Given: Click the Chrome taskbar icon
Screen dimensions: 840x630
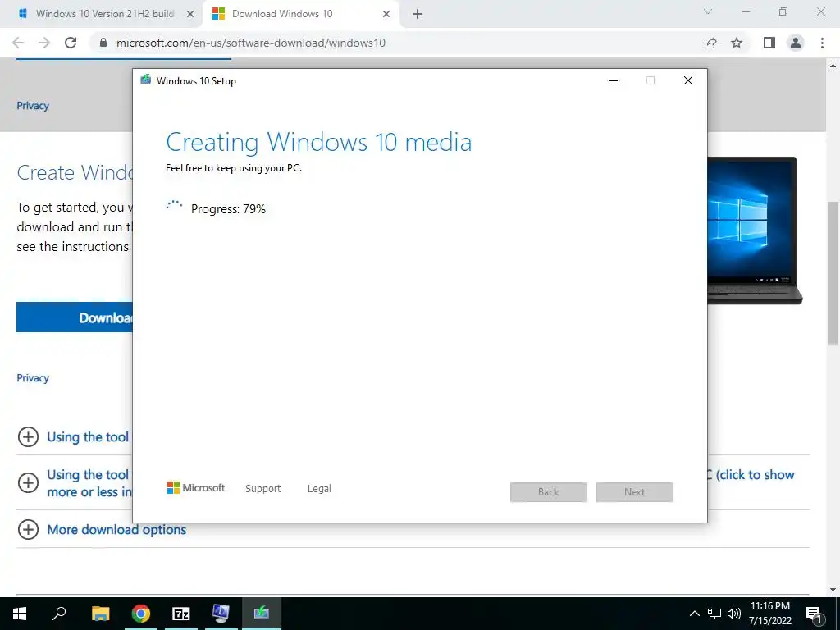Looking at the screenshot, I should [140, 613].
